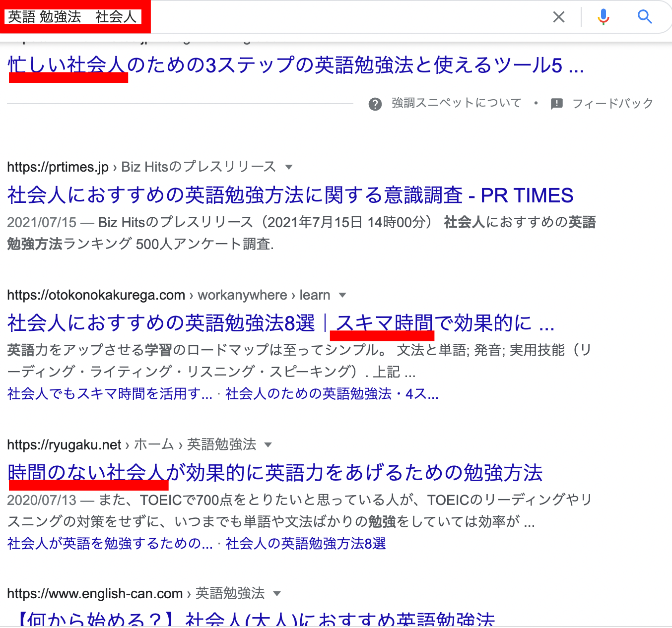This screenshot has width=672, height=628.
Task: Clear the search box with the X icon
Action: pos(558,17)
